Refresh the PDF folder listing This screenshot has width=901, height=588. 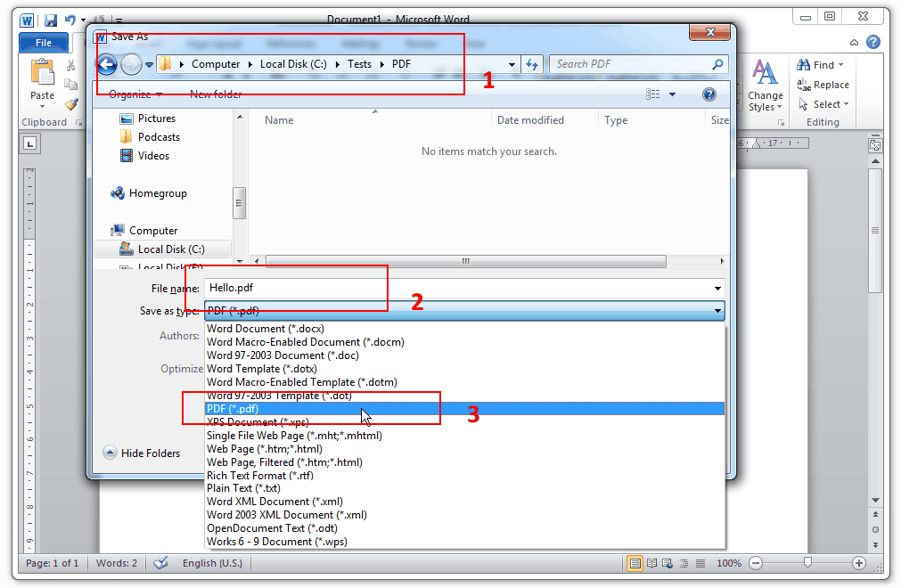532,64
